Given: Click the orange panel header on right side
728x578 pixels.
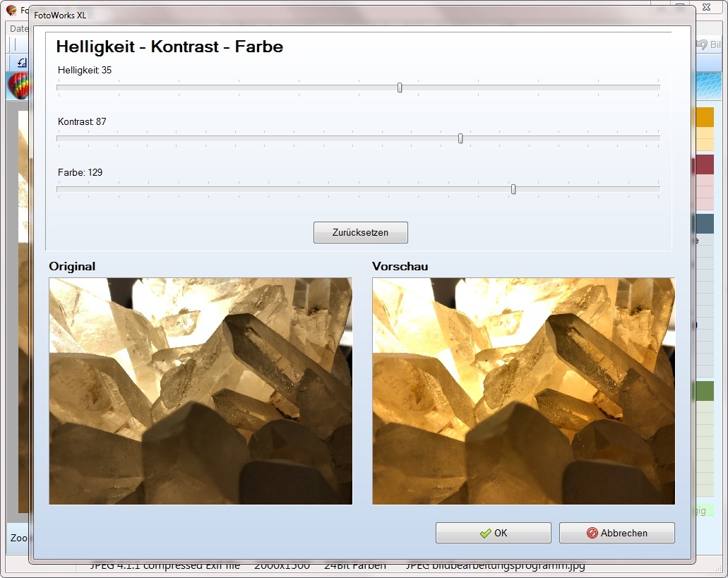Looking at the screenshot, I should (705, 117).
